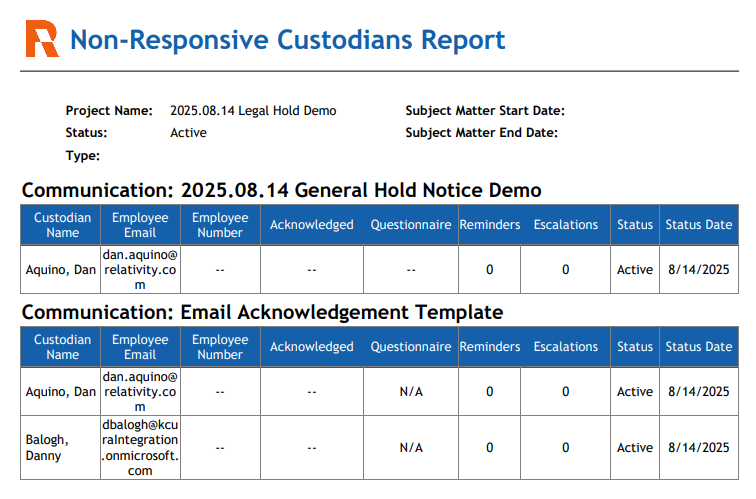This screenshot has width=756, height=499.
Task: Click Employee Number header in General Hold Notice table
Action: pyautogui.click(x=220, y=225)
